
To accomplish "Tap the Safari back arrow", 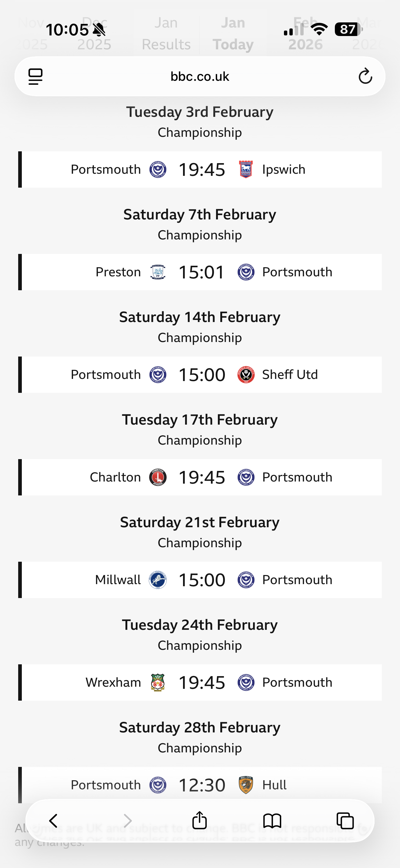I will tap(53, 820).
